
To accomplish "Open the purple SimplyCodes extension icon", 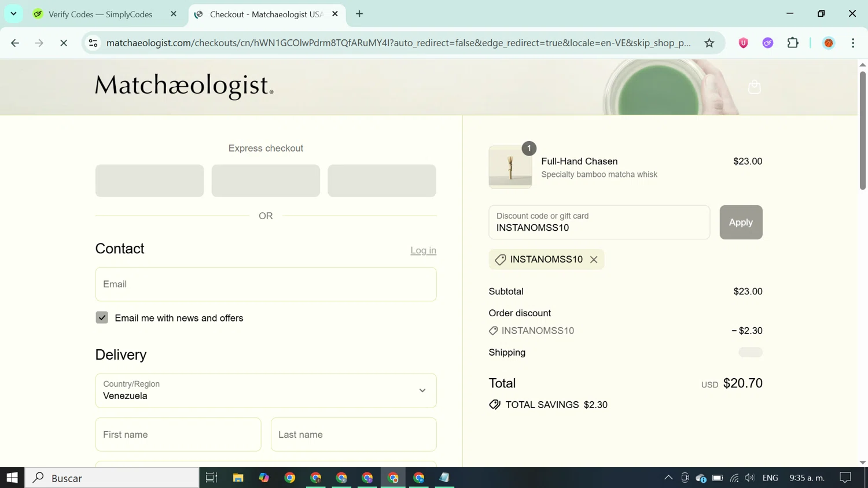I will tap(768, 43).
